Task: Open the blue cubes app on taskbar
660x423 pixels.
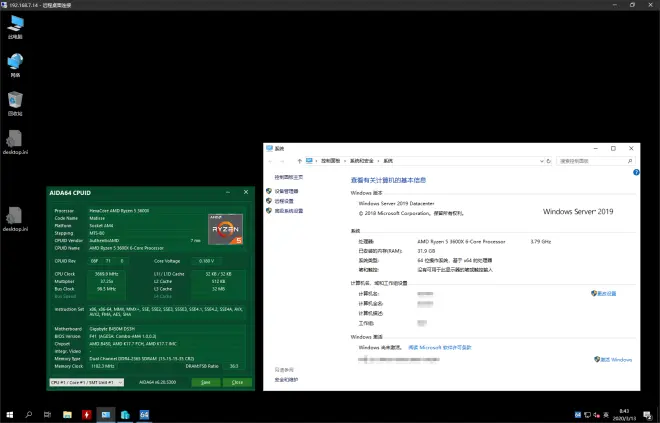Action: pos(125,415)
